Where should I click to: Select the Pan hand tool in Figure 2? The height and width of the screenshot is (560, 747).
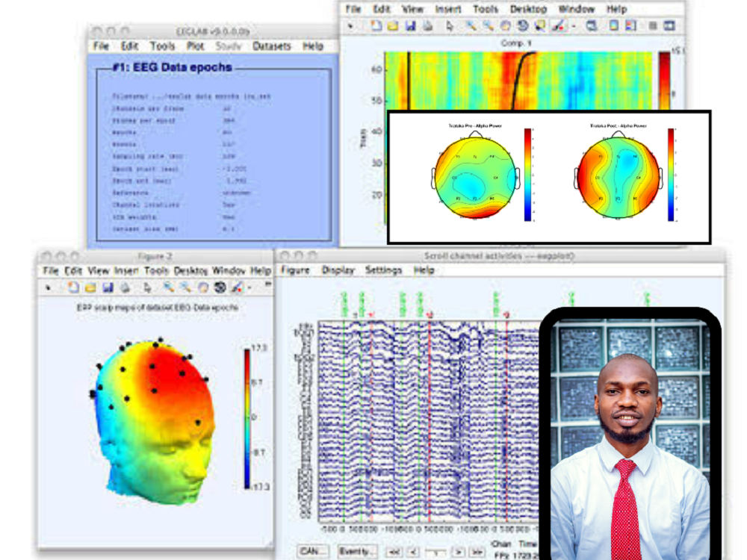202,287
